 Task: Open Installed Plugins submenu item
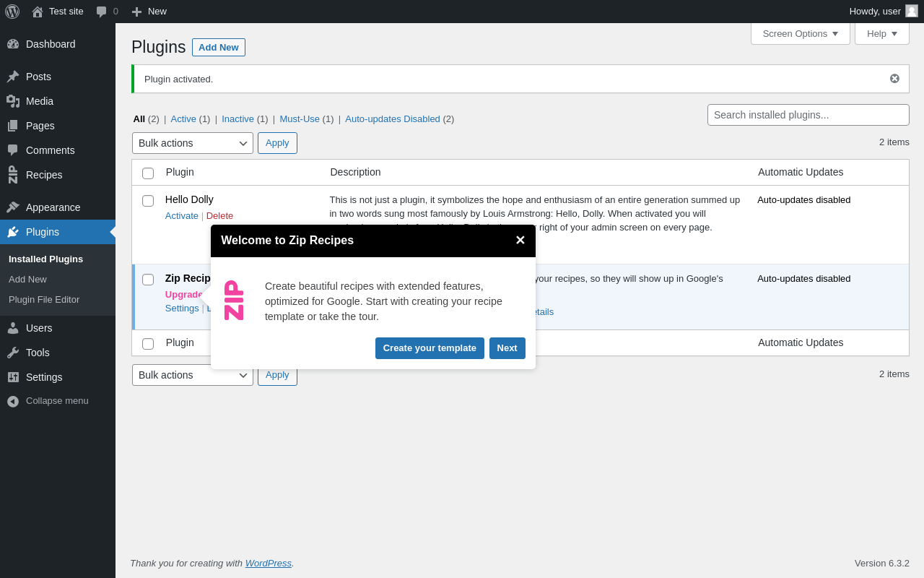tap(45, 259)
